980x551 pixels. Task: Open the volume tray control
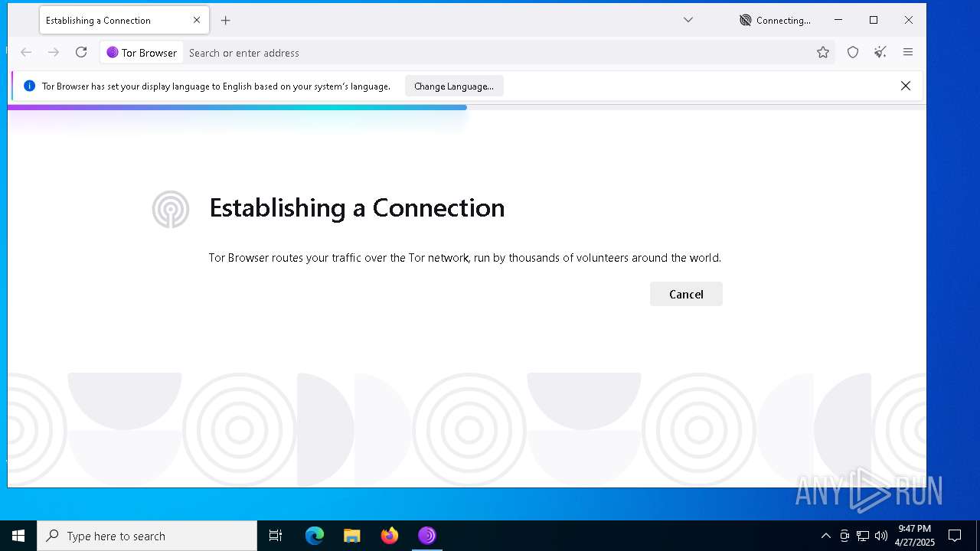point(881,536)
